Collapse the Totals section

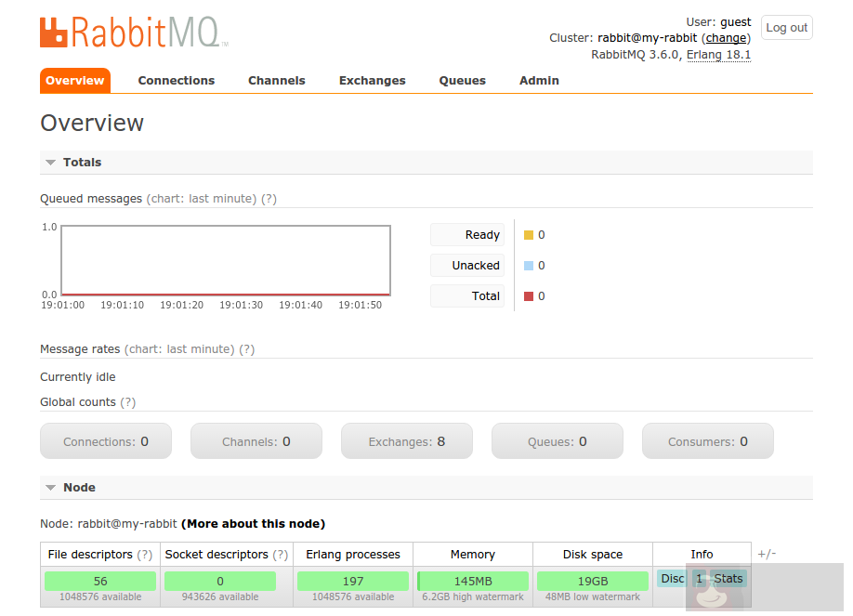pyautogui.click(x=50, y=162)
